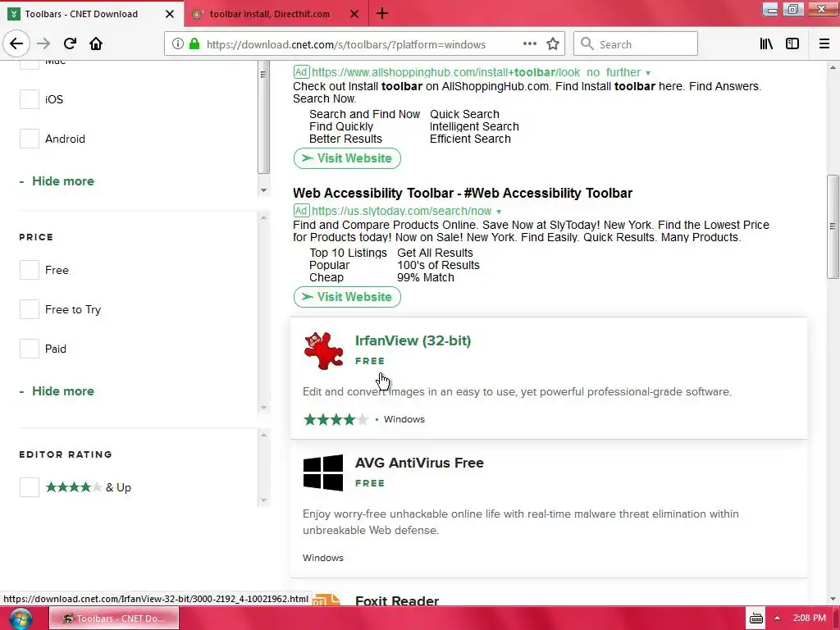Viewport: 840px width, 630px height.
Task: Click the Windows Start orb
Action: [x=21, y=619]
